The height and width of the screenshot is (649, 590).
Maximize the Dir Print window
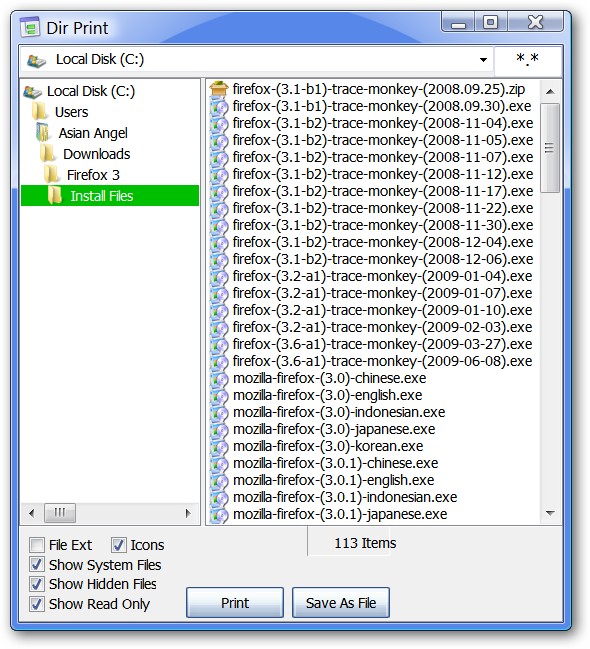pyautogui.click(x=491, y=22)
